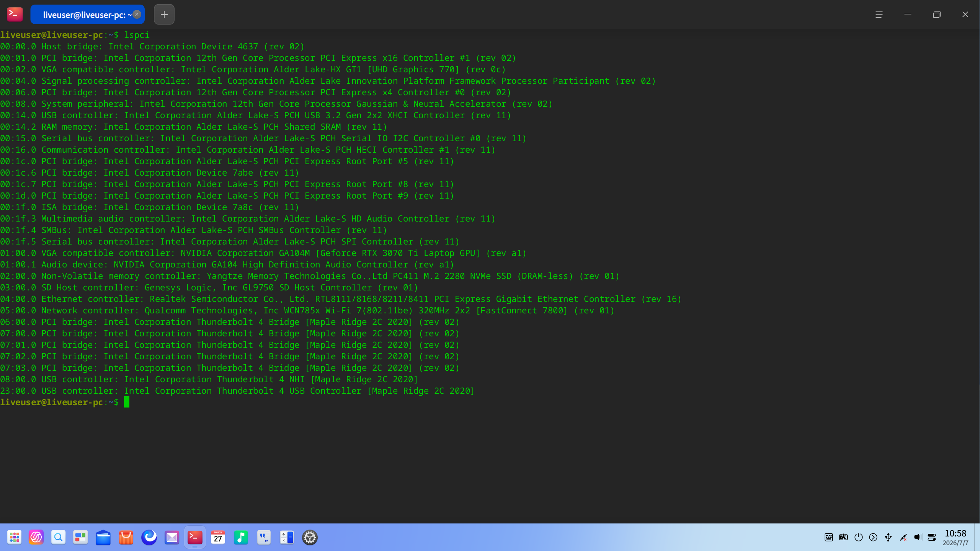Expand the tray arrow circle icon

pos(873,538)
